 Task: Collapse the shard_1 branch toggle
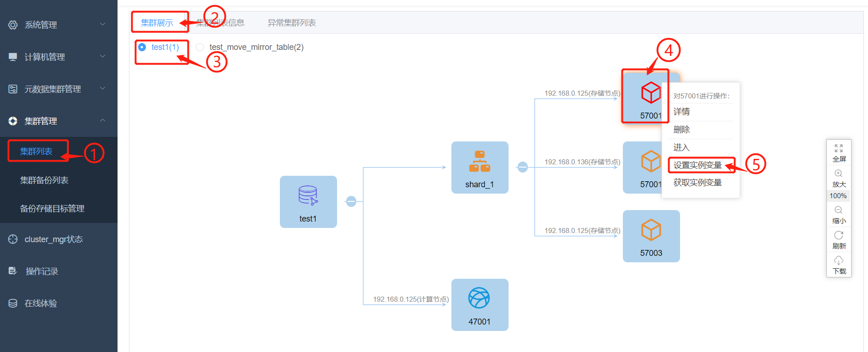[522, 167]
